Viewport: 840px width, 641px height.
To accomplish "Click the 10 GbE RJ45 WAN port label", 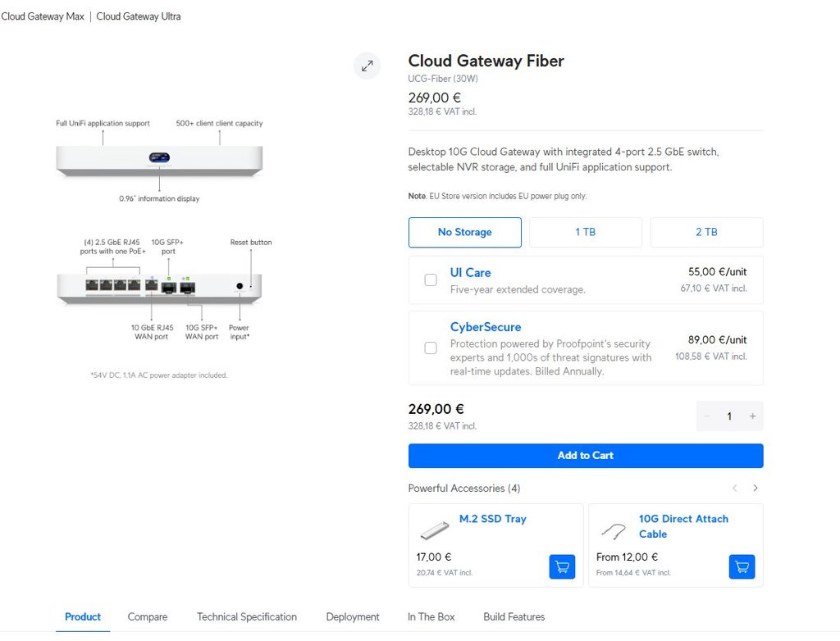I will click(x=152, y=332).
